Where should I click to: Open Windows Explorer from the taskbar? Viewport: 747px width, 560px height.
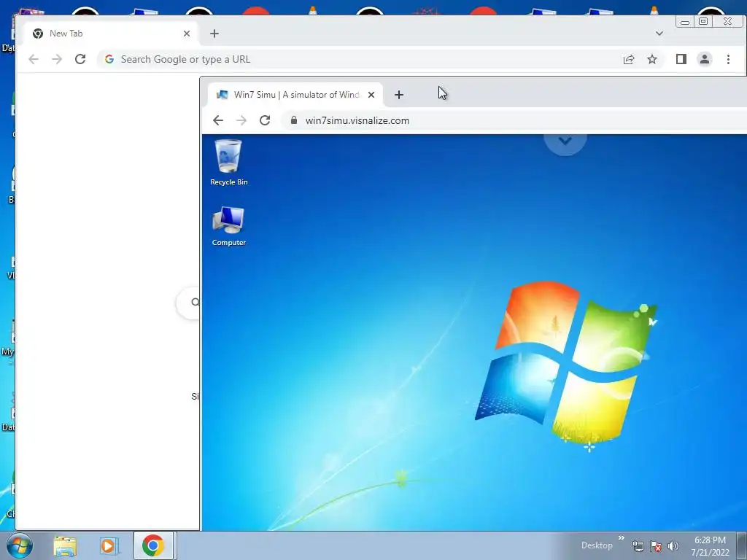click(65, 546)
